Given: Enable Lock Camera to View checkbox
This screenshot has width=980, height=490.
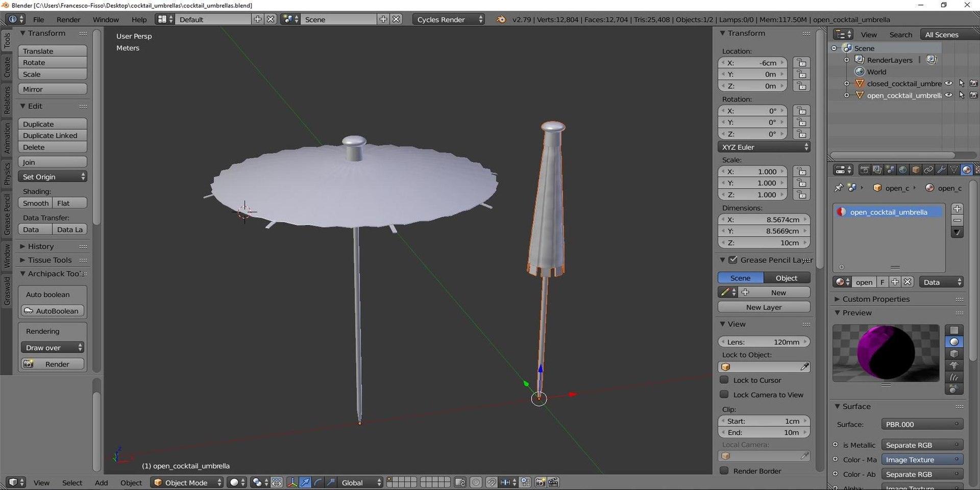Looking at the screenshot, I should pyautogui.click(x=724, y=394).
